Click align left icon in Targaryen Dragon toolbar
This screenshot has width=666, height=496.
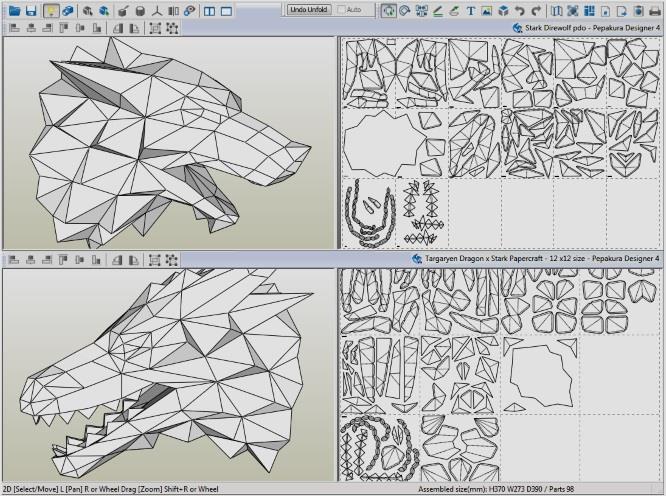(x=14, y=259)
